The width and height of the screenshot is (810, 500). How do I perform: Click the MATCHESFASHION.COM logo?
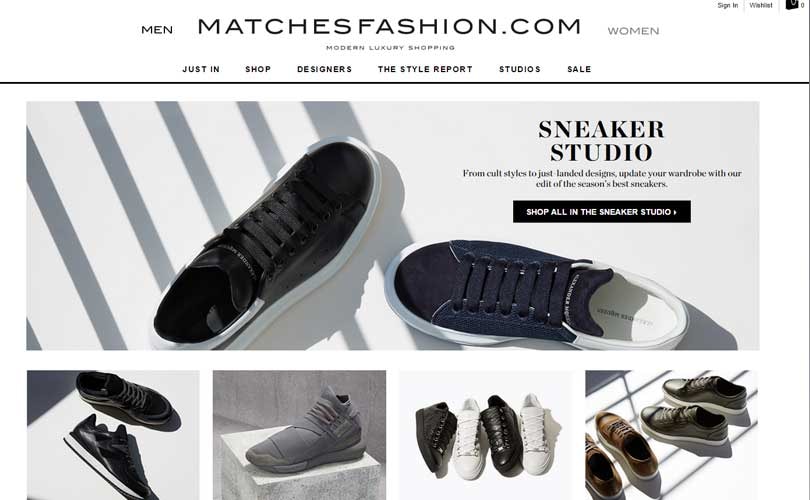point(390,26)
